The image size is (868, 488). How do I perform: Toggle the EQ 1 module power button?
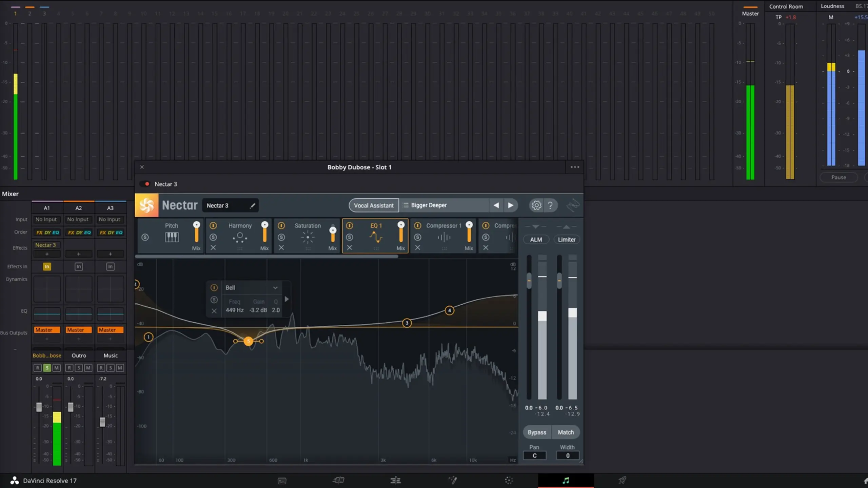[x=350, y=225]
